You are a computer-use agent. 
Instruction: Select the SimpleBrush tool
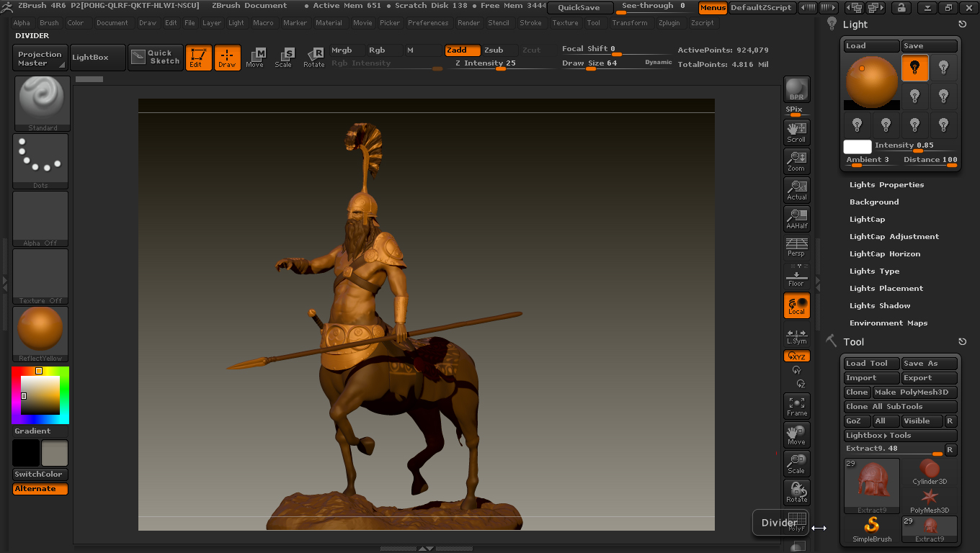pyautogui.click(x=872, y=529)
